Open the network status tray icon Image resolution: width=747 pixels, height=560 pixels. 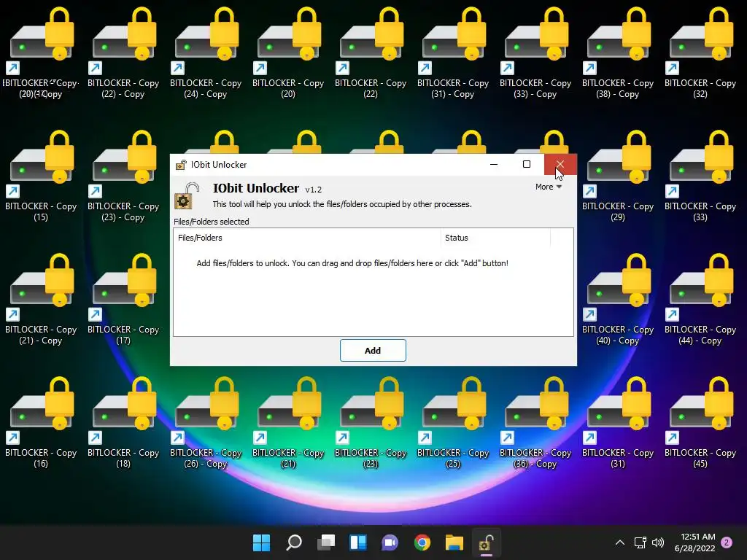point(640,542)
